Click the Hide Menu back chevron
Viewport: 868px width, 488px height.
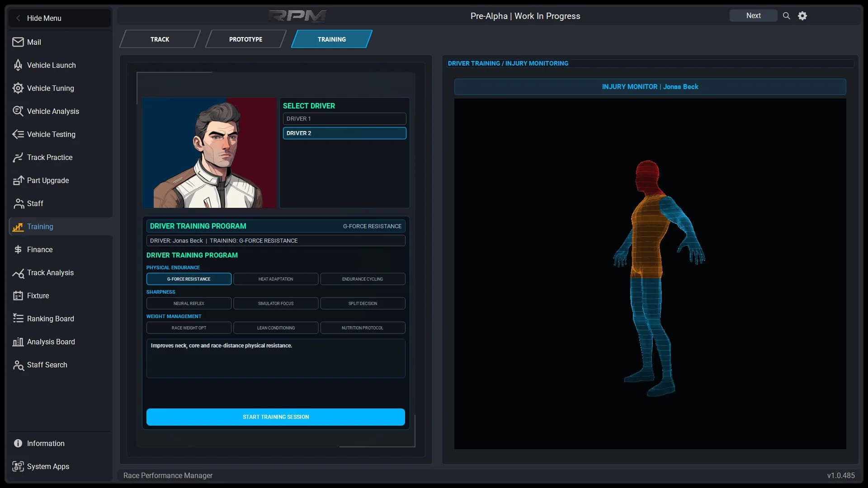[x=18, y=18]
